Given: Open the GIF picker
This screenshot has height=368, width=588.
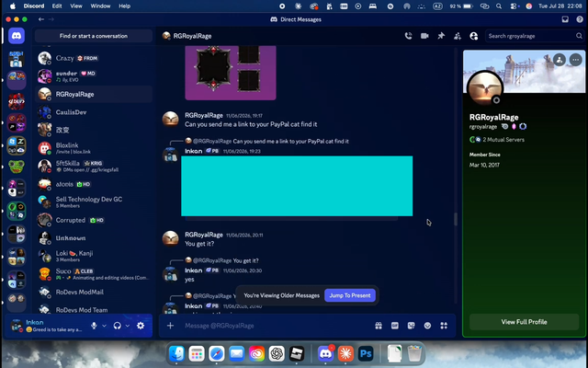Looking at the screenshot, I should coord(395,326).
